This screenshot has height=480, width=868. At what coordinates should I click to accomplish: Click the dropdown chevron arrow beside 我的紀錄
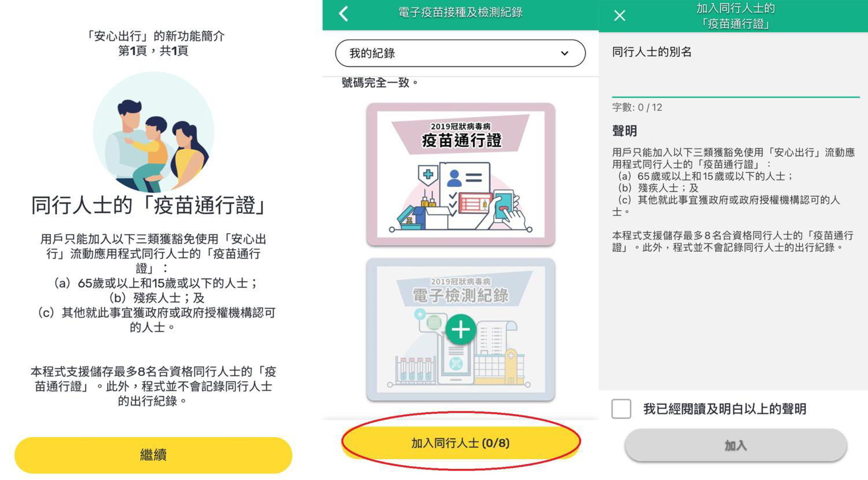[565, 53]
